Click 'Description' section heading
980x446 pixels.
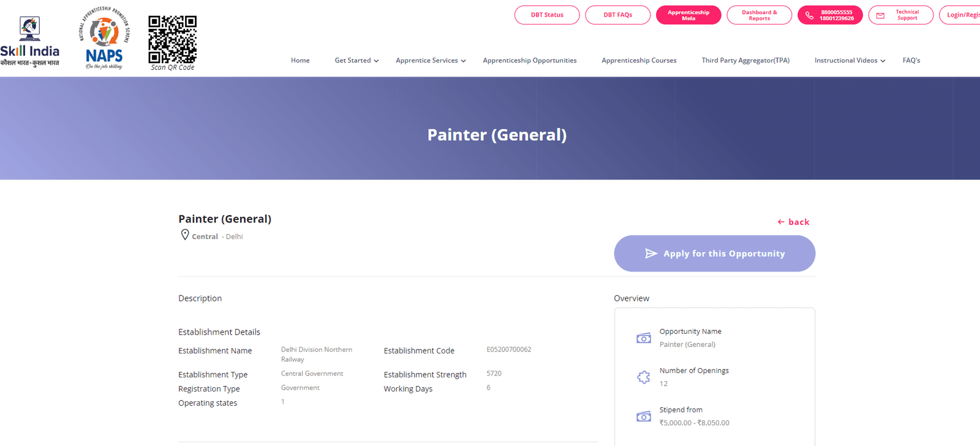(x=200, y=298)
